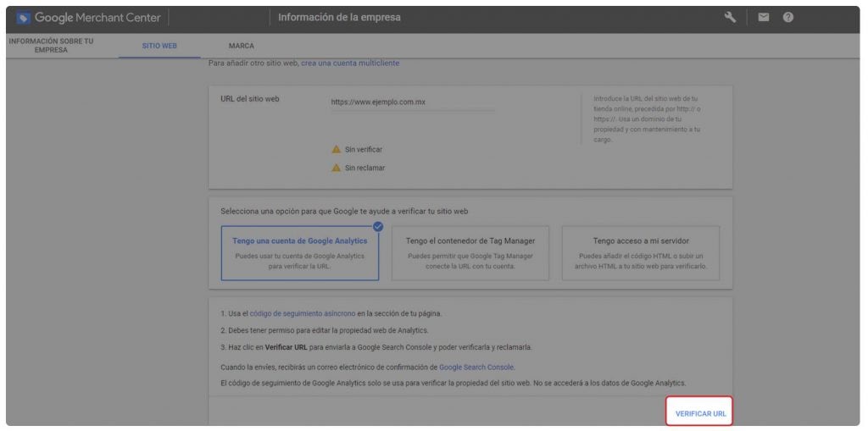Screen dimensions: 868x431
Task: Click the website URL input field
Action: tap(413, 102)
